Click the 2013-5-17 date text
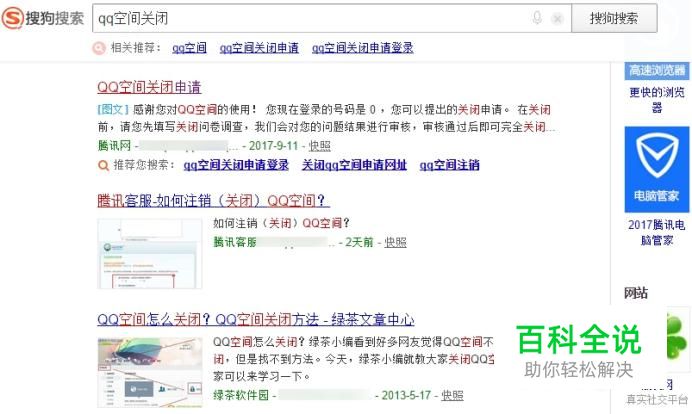Viewport: 692px width, 414px height. (x=406, y=395)
